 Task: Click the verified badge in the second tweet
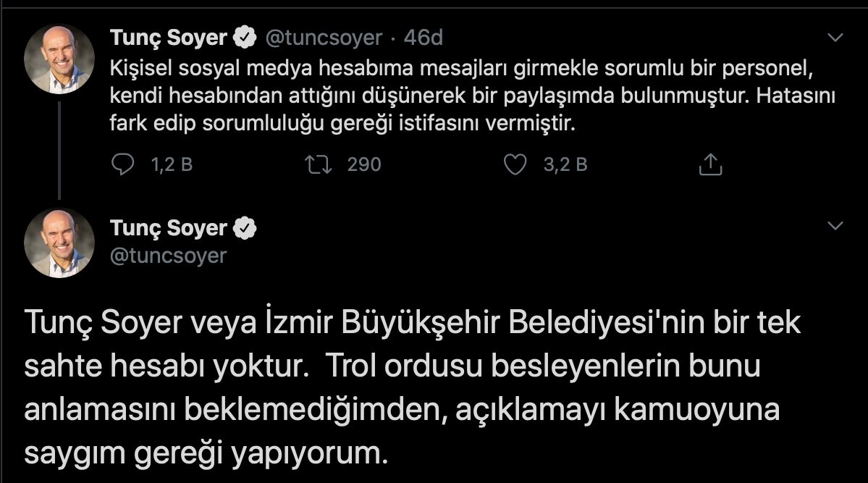[246, 228]
